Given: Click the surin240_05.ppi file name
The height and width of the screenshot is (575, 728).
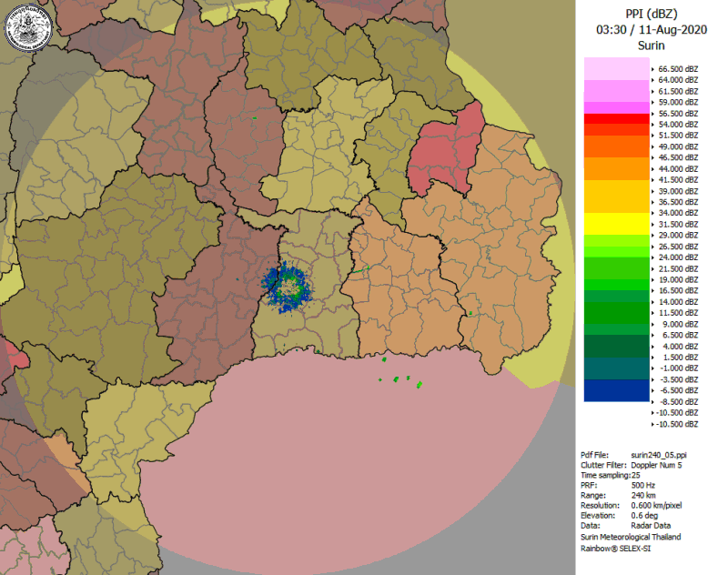Looking at the screenshot, I should coord(659,454).
